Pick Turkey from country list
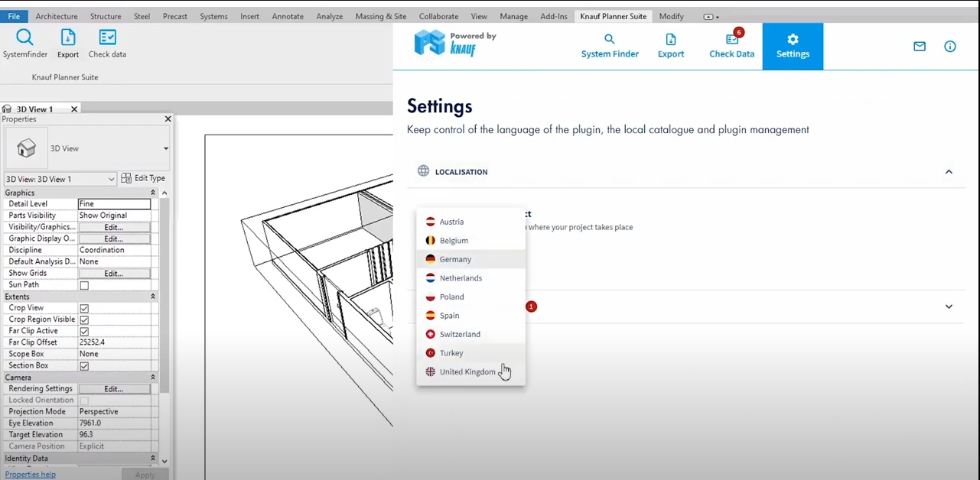 pyautogui.click(x=471, y=353)
